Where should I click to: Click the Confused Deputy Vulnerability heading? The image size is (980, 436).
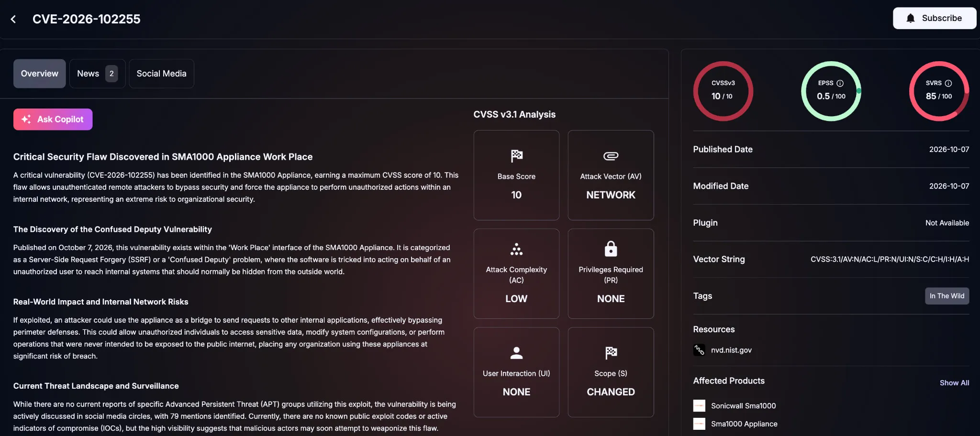(x=112, y=229)
